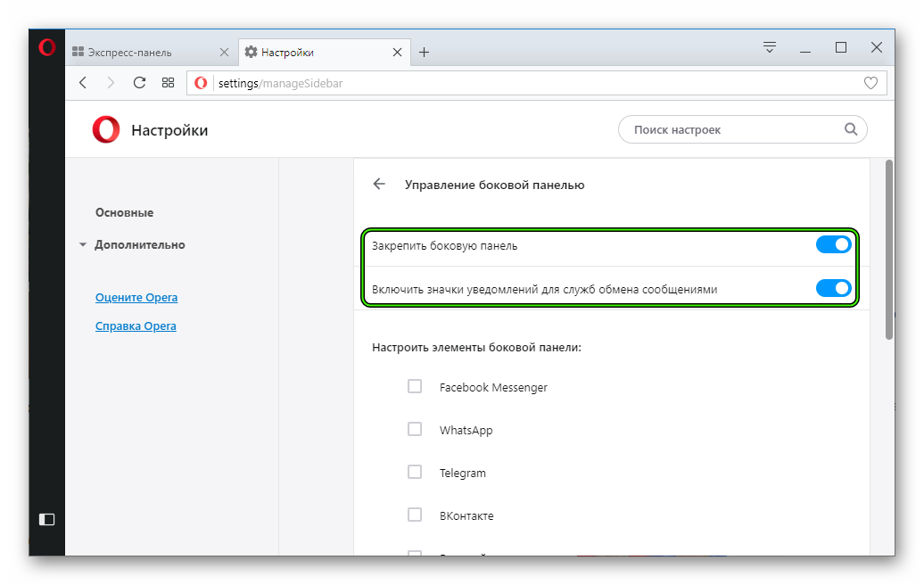Click the Управление боковой панелью heading
924x585 pixels.
(x=494, y=185)
